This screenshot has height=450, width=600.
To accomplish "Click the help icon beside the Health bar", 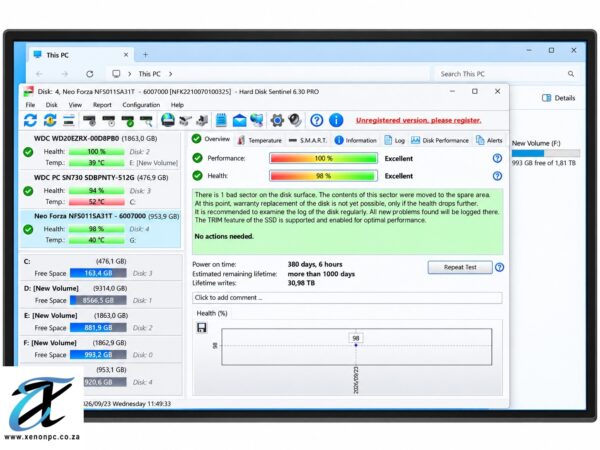I will (497, 176).
